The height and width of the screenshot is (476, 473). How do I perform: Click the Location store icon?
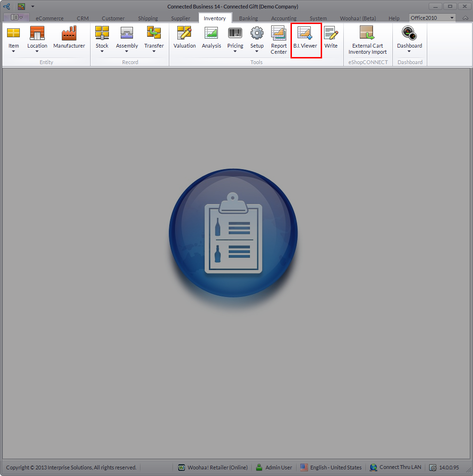tap(37, 33)
